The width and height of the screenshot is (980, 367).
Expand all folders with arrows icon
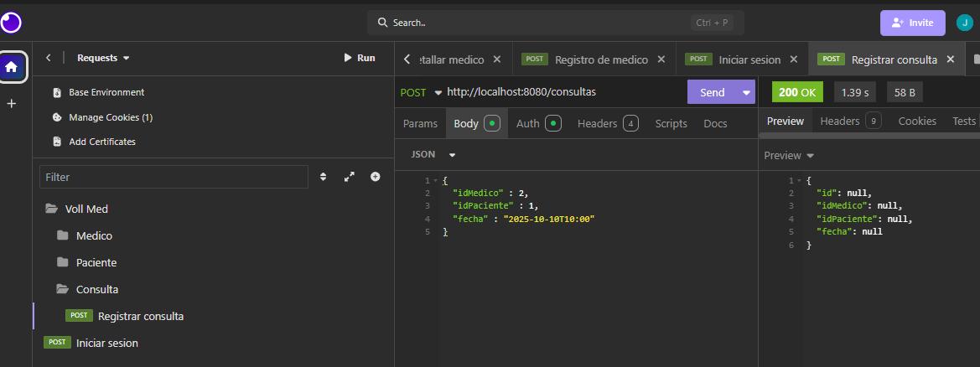(350, 177)
